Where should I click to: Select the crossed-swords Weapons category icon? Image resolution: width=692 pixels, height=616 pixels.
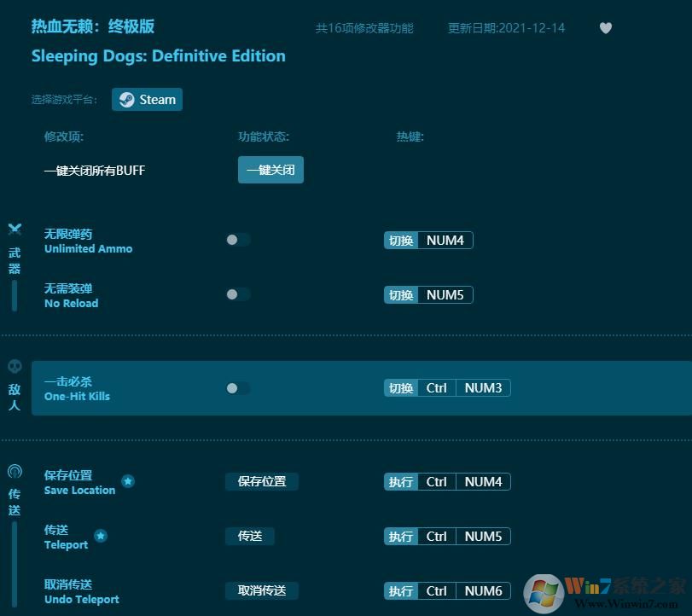[14, 229]
